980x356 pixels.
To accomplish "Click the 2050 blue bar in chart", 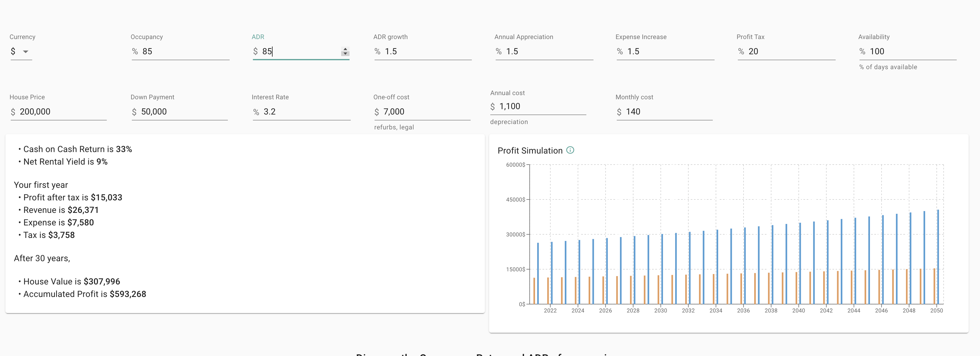I will click(938, 257).
